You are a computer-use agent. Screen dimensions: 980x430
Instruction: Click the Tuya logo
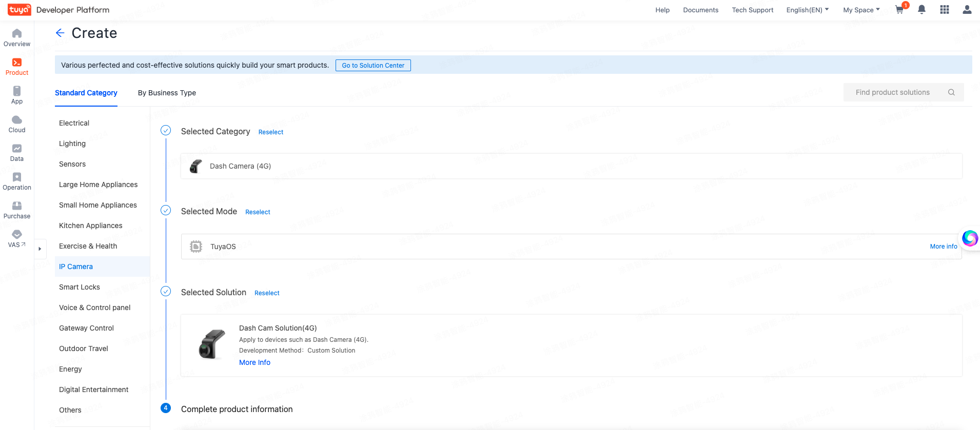[19, 10]
